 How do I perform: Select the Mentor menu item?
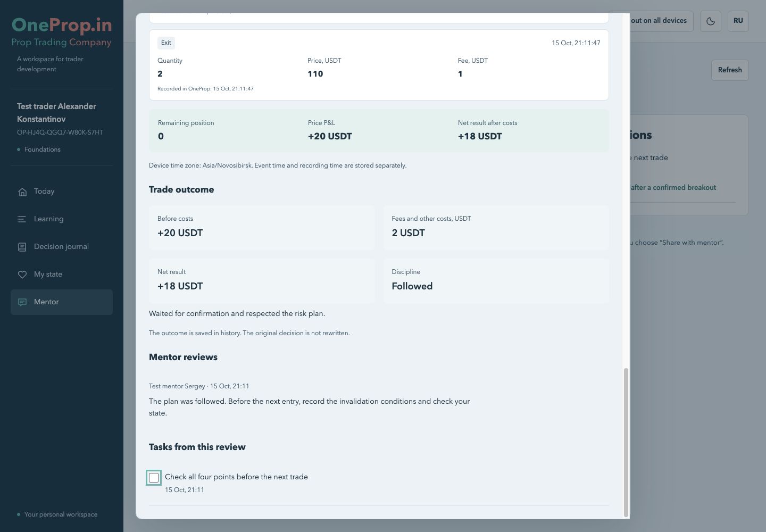(x=62, y=302)
